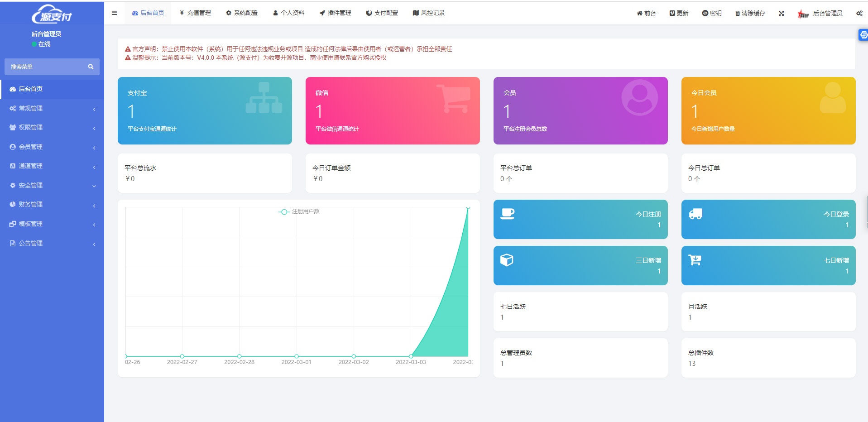
Task: Toggle 注册用户数 series in chart legend
Action: pos(299,211)
